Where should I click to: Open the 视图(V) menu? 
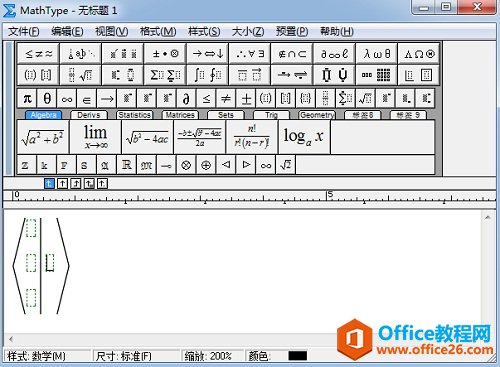[111, 32]
